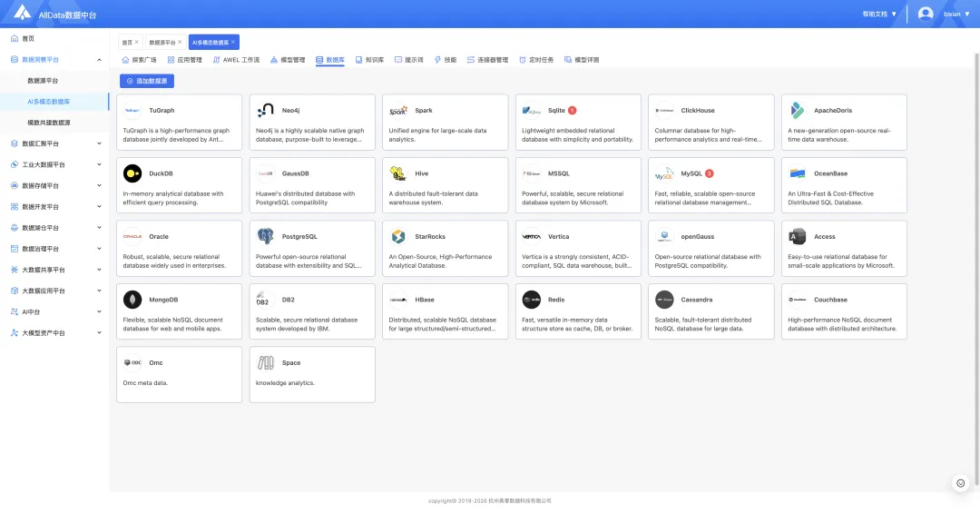Click the openGauss logo icon

(664, 236)
